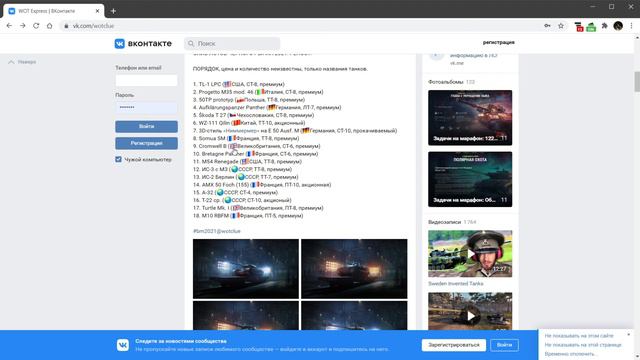The width and height of the screenshot is (640, 360).
Task: Click list item Cromwell B
Action: tap(256, 146)
